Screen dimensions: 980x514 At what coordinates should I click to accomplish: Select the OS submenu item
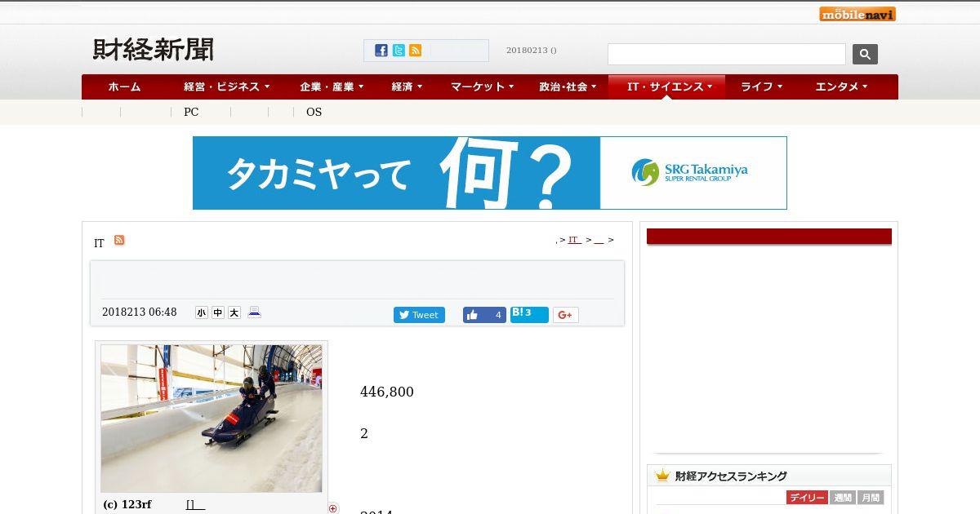tap(314, 112)
